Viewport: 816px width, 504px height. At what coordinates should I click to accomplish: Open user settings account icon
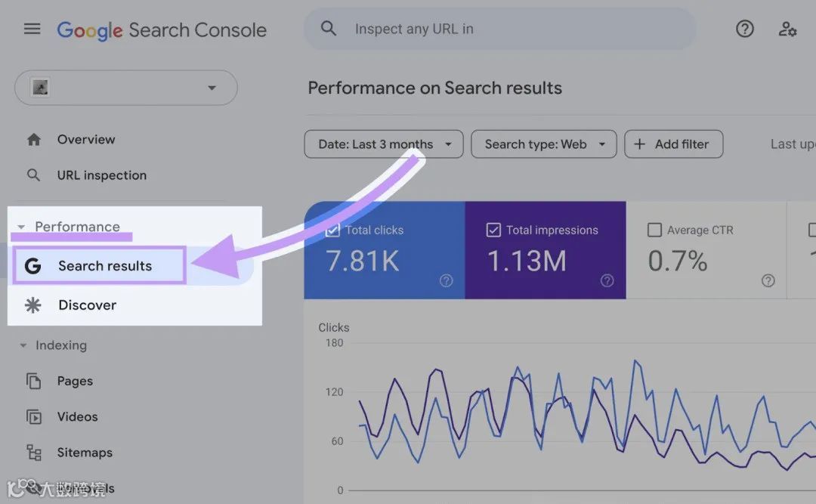coord(787,29)
